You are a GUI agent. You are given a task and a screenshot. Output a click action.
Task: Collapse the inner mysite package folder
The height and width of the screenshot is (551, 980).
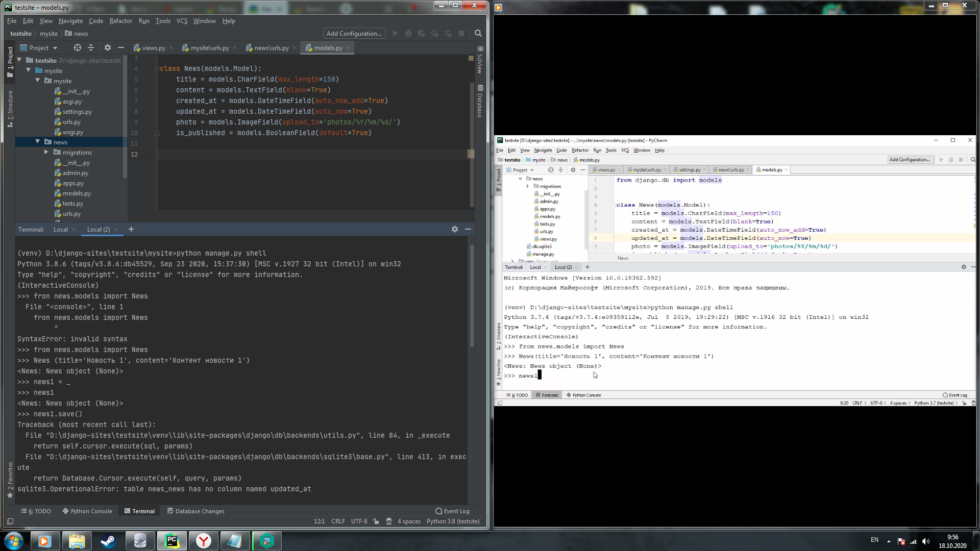(38, 81)
